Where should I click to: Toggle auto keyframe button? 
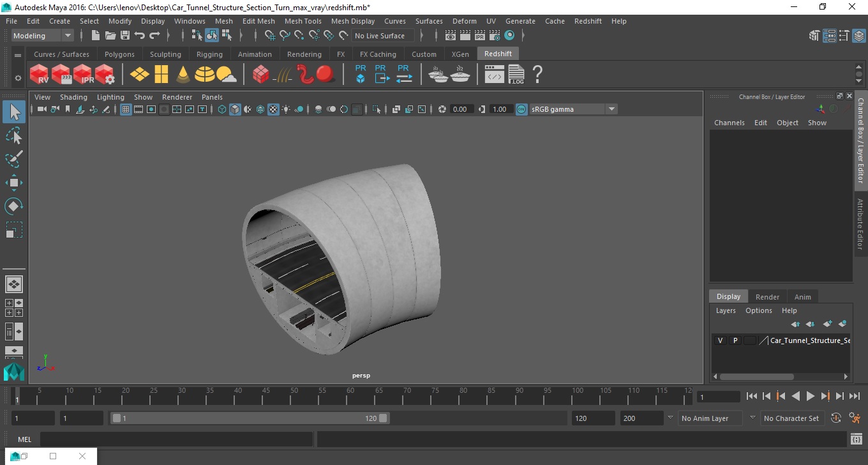[x=836, y=418]
